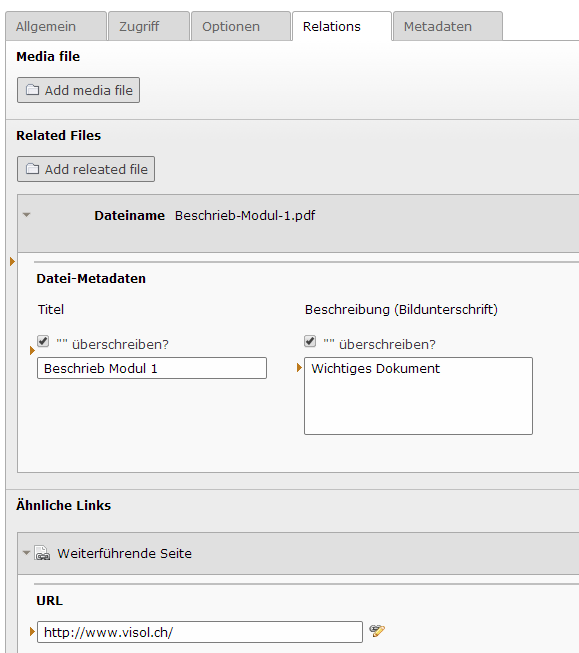Focus the Titel field containing Beschrieb Modul 1

click(152, 368)
